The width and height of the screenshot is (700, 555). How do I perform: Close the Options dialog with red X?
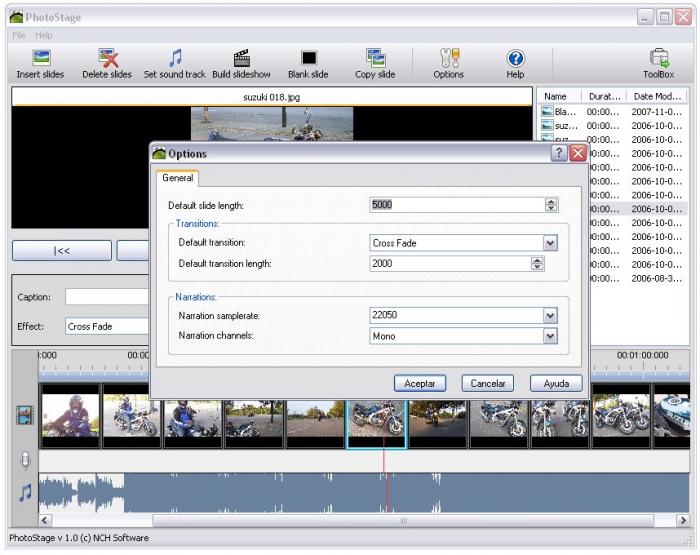578,153
